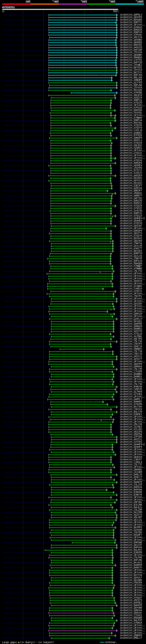
Task: Select hit UniRef100_A4GXC8
Action: (131, 47)
